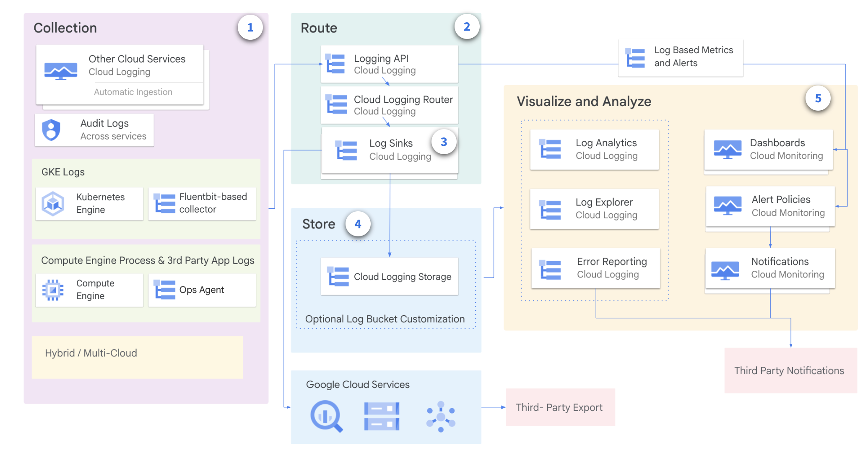This screenshot has width=868, height=456.
Task: Click the Other Cloud Services monitor icon
Action: click(61, 71)
